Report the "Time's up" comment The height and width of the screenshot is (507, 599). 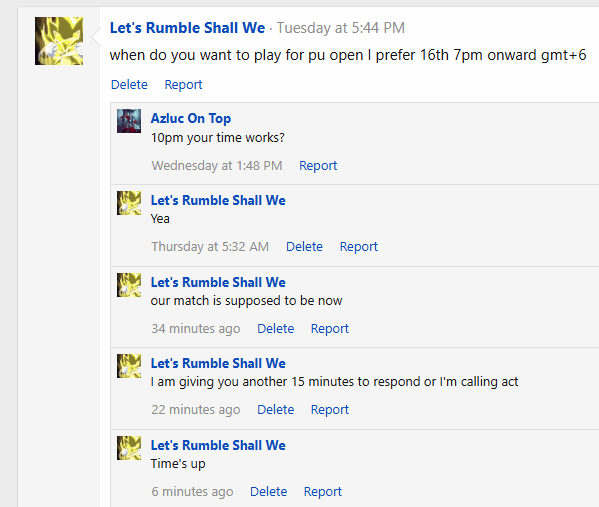coord(323,491)
